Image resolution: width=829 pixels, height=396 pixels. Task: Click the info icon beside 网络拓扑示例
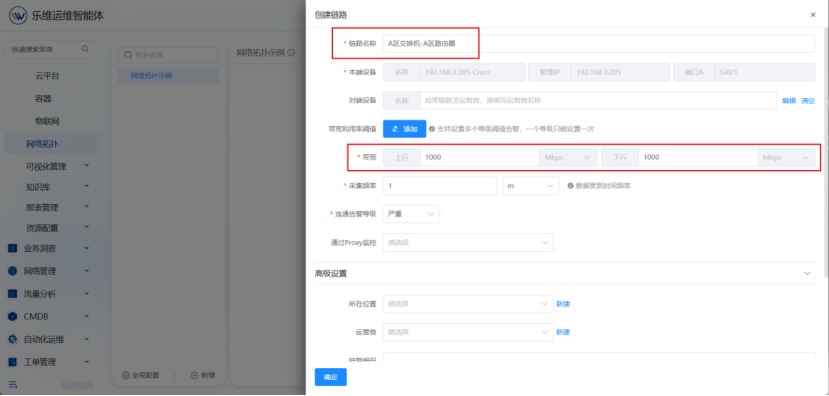click(291, 53)
